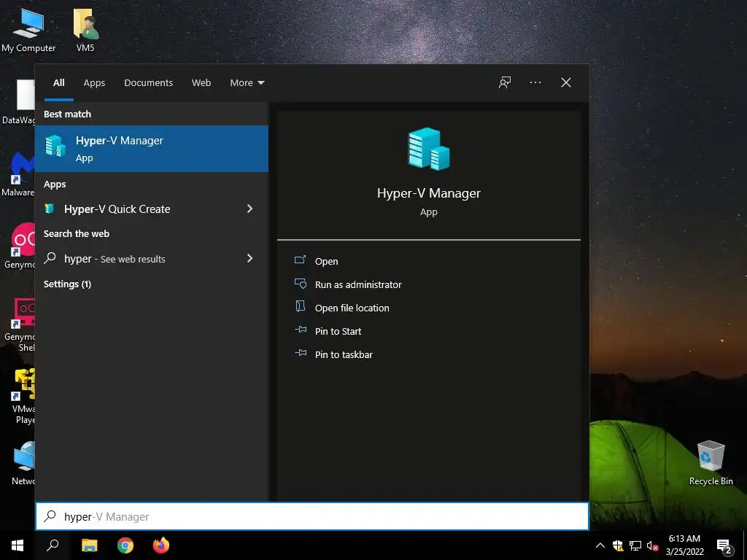Click the clock showing 6:13 AM
747x560 pixels.
coord(684,545)
